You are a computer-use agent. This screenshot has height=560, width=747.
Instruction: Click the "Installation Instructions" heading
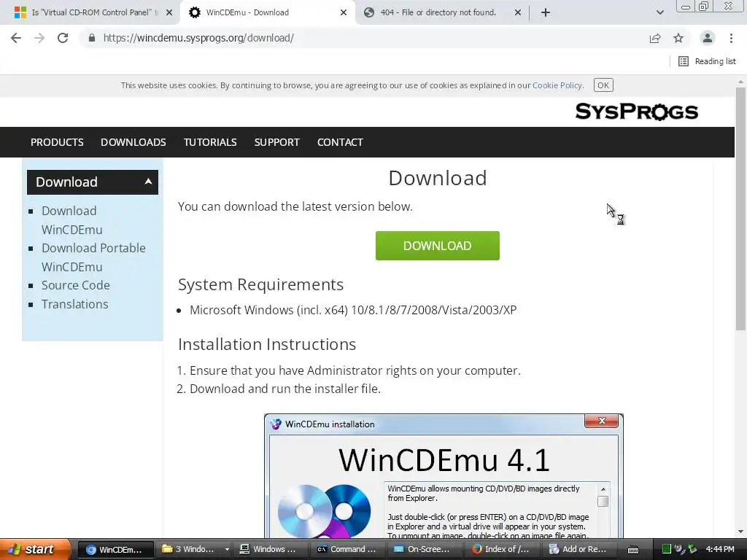pyautogui.click(x=267, y=344)
